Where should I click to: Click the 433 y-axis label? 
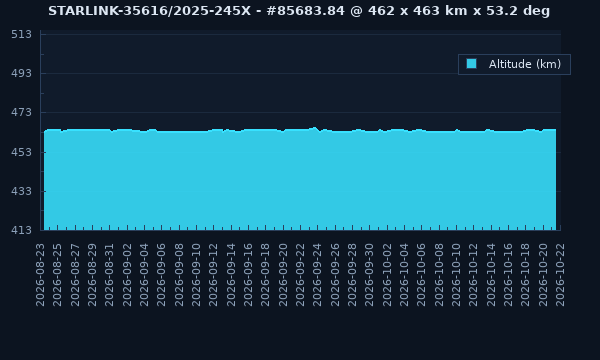point(21,191)
